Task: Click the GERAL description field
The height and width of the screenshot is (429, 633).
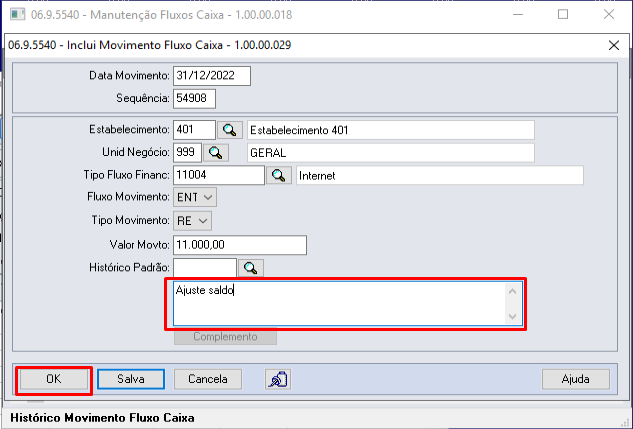Action: [391, 153]
